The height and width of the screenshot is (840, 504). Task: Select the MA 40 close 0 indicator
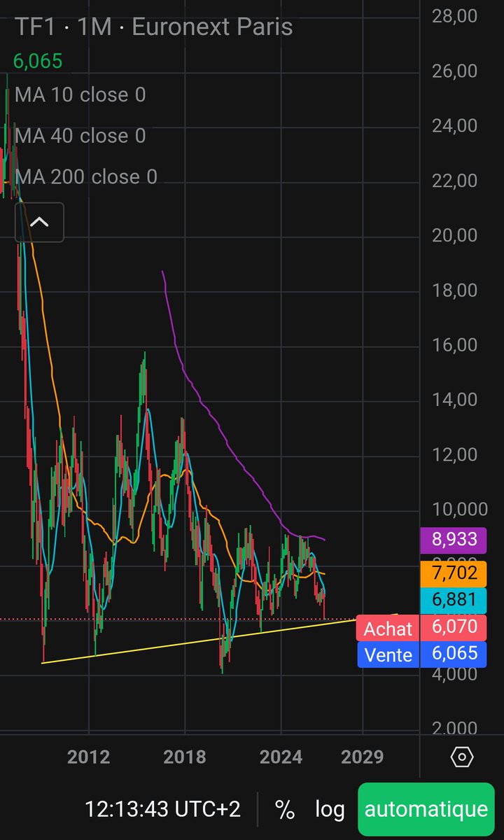(x=80, y=135)
